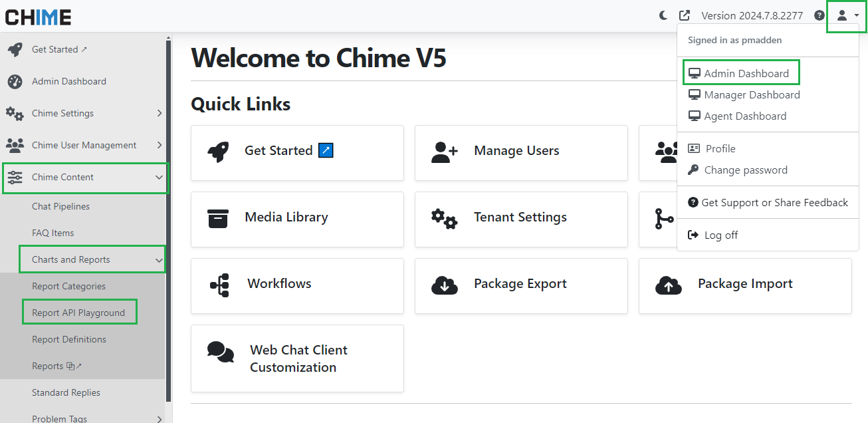Click the cloud upload icon on Package Import
Screen dimensions: 868x423
coord(668,285)
